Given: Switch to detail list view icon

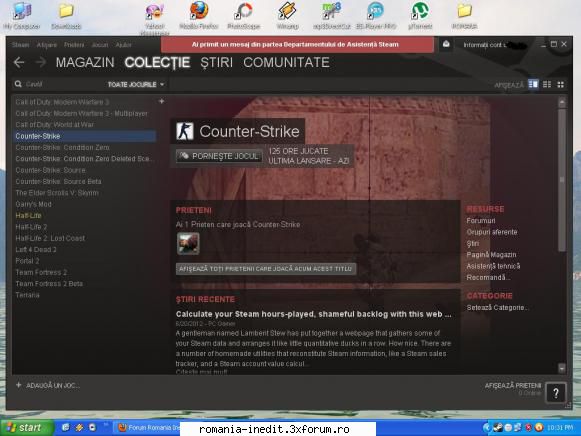Looking at the screenshot, I should (x=533, y=84).
